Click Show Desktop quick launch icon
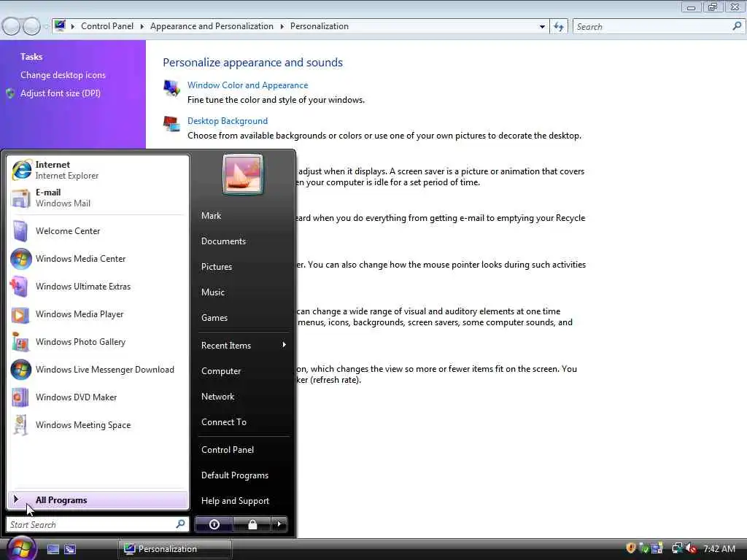The image size is (747, 560). click(x=53, y=549)
